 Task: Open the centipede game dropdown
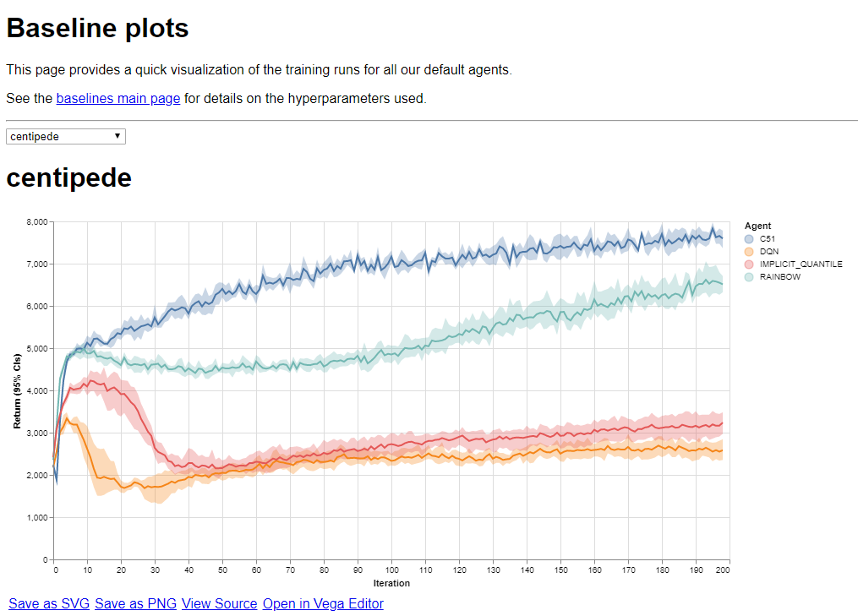point(65,136)
